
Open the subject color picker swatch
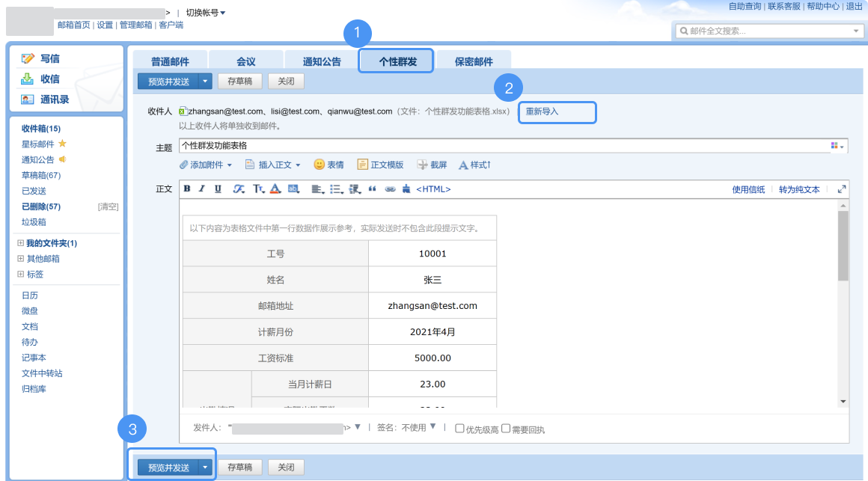[837, 146]
